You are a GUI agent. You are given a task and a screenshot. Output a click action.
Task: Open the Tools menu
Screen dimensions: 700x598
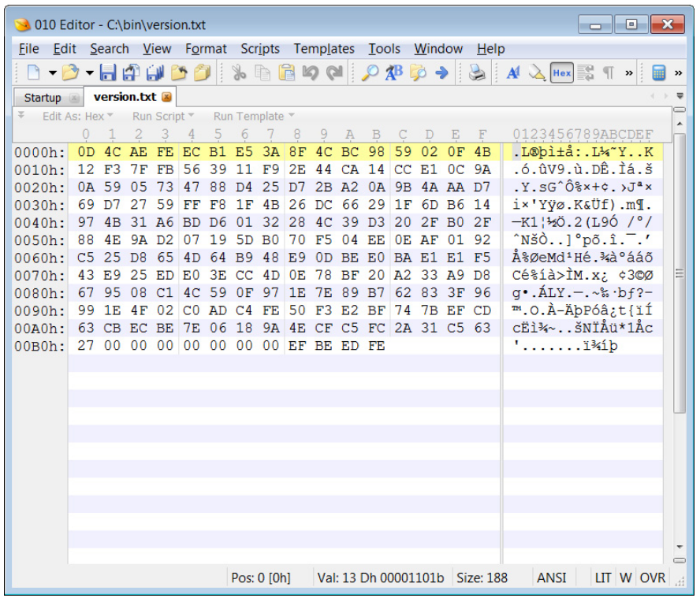(384, 48)
